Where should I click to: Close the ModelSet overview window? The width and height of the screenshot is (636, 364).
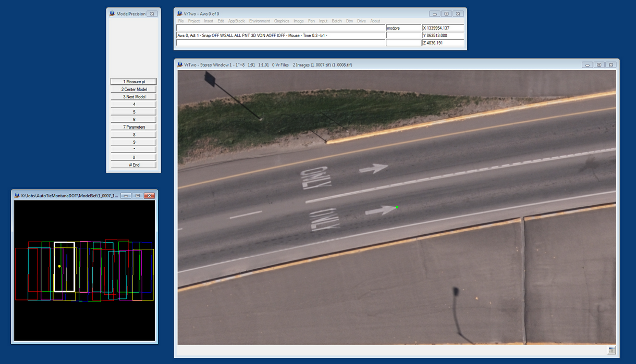149,196
